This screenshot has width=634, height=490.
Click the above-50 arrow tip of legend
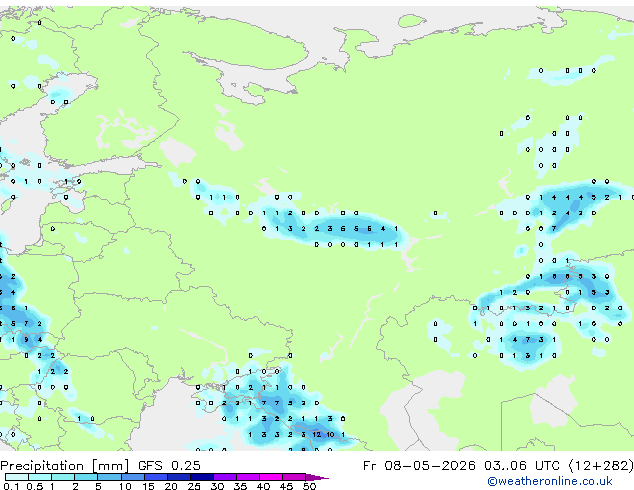317,478
